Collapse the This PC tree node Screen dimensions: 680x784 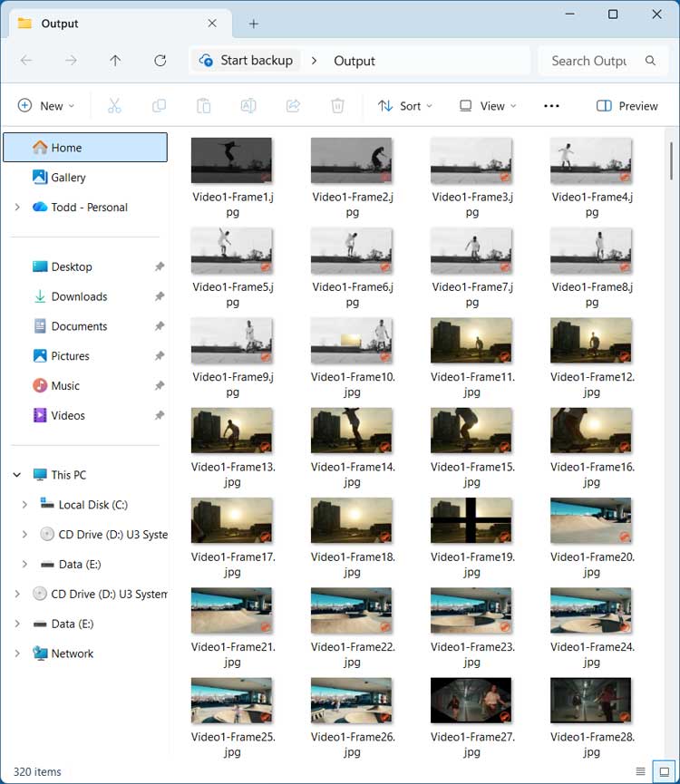click(17, 475)
